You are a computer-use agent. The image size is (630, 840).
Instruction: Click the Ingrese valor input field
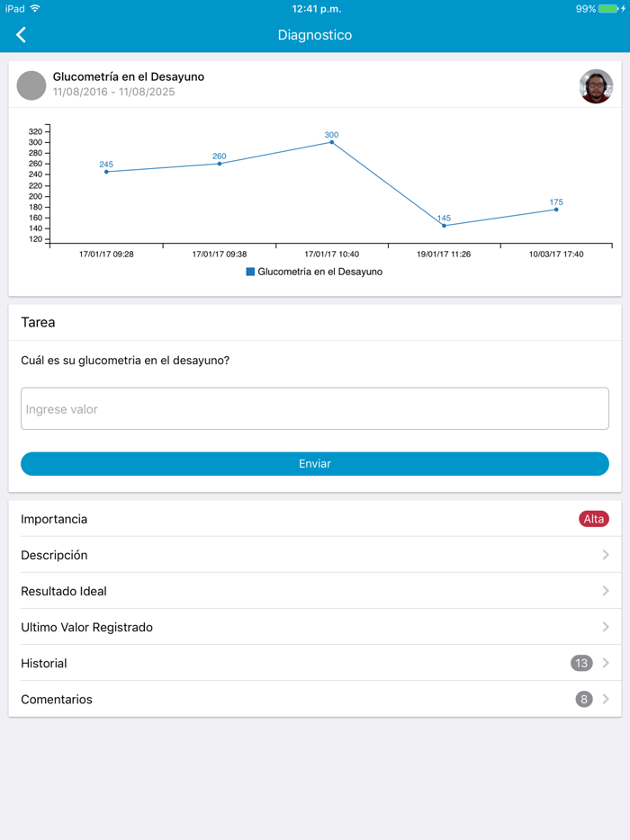click(315, 409)
